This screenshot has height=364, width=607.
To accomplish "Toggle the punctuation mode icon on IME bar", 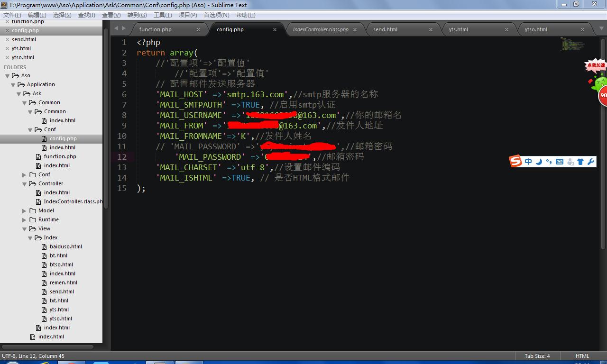I will click(x=549, y=162).
